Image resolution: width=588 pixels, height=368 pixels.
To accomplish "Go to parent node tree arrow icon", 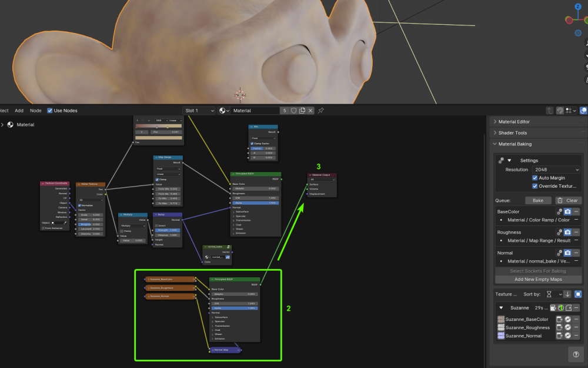I will (x=549, y=111).
